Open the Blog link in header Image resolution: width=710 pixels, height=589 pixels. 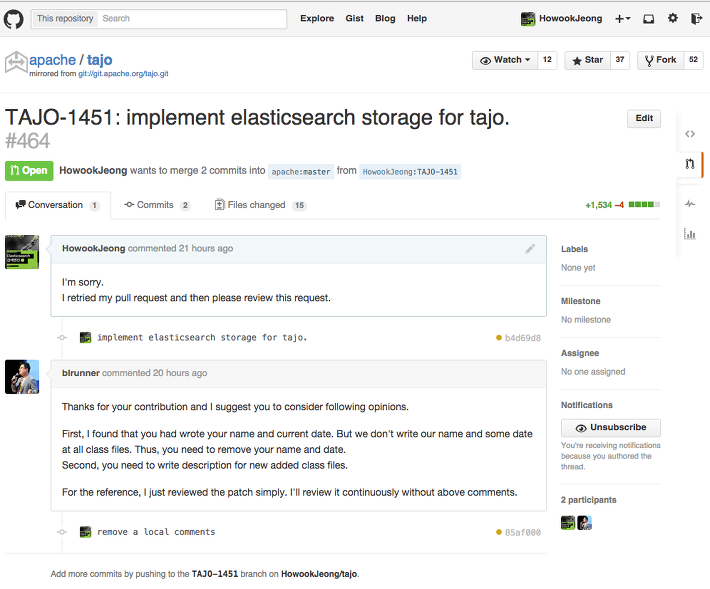385,19
